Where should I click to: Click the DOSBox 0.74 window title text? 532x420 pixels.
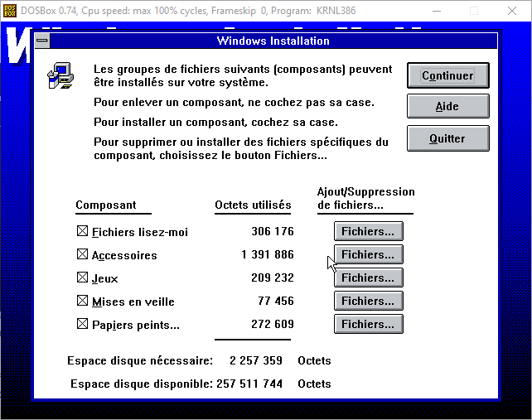188,11
